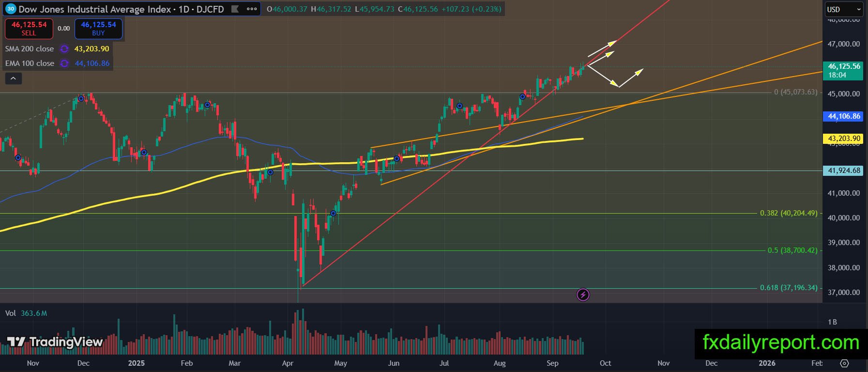Click the EMA 100 legend value 44,106.86
This screenshot has height=372, width=868.
[92, 63]
